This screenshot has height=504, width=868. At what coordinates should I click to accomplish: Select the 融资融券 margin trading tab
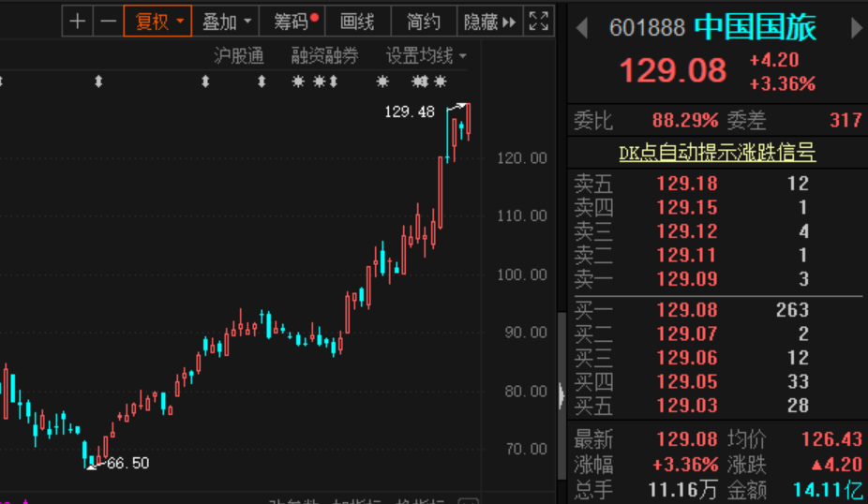click(324, 56)
